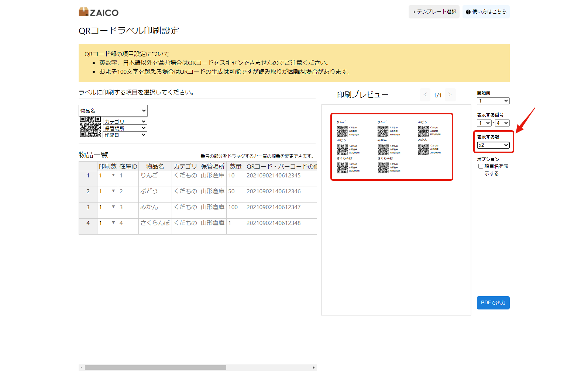Open 印刷数 dropdown arrow for さくらんぼ row
Screen dimensions: 588x374
(113, 223)
